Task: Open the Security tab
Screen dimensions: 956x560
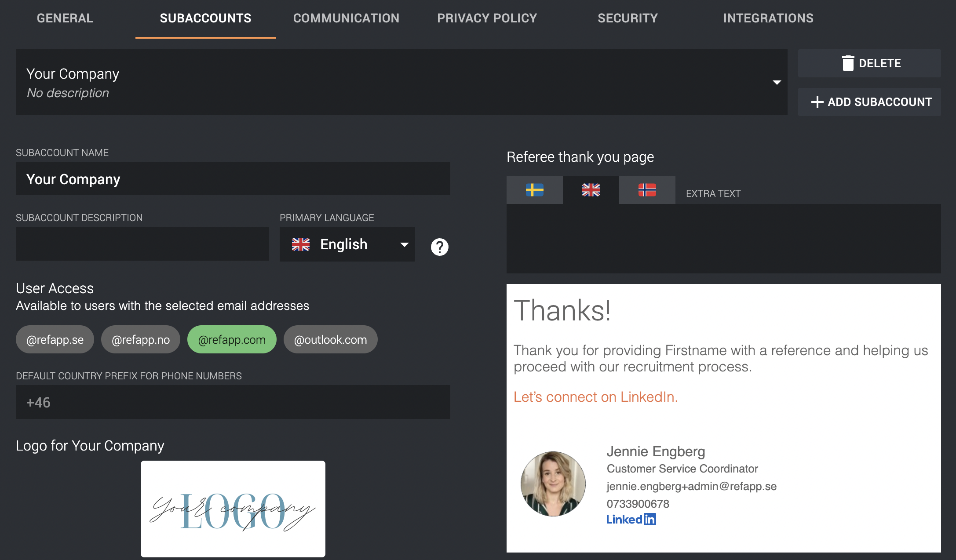Action: (x=628, y=18)
